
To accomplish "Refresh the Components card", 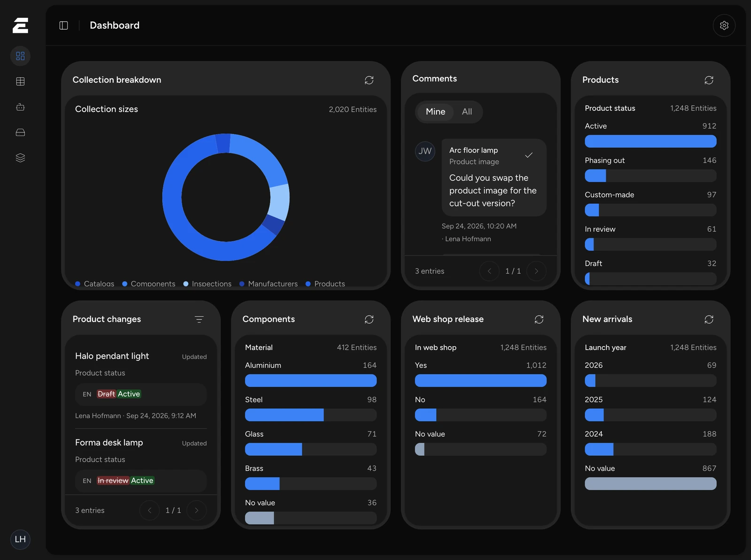I will coord(369,319).
